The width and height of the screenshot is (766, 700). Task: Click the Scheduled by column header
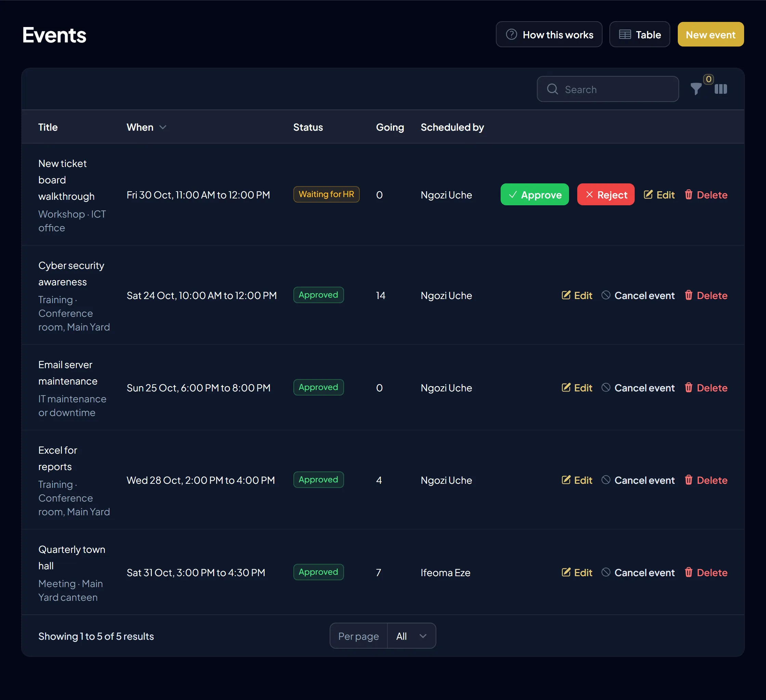tap(452, 127)
